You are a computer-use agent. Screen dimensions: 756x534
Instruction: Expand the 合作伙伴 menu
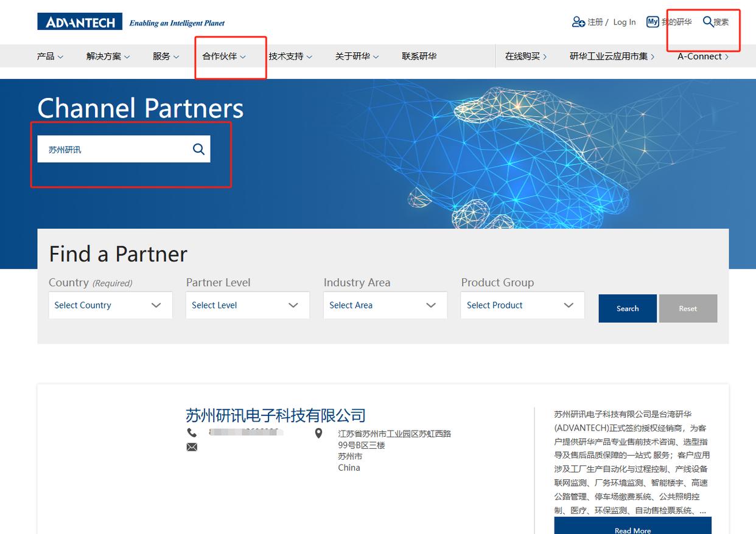pyautogui.click(x=225, y=56)
